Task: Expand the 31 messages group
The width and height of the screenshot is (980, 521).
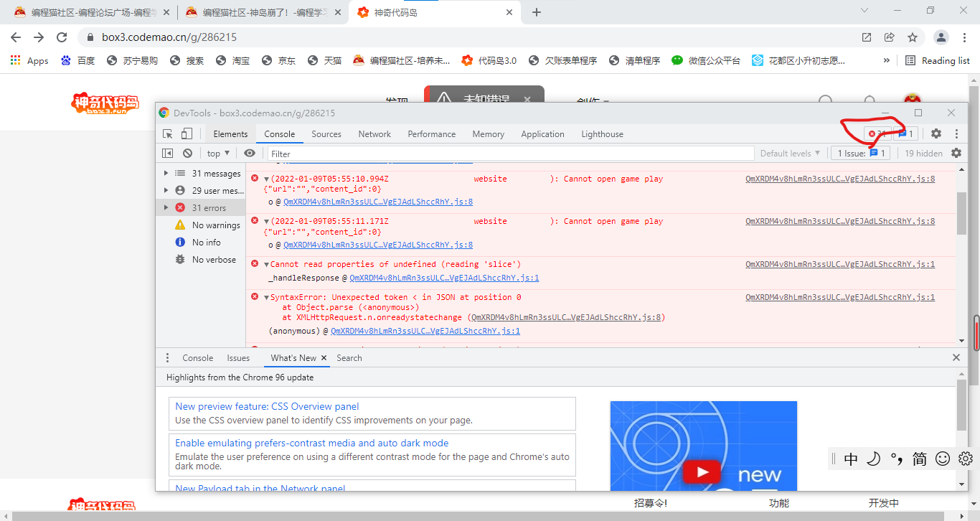Action: (x=166, y=173)
